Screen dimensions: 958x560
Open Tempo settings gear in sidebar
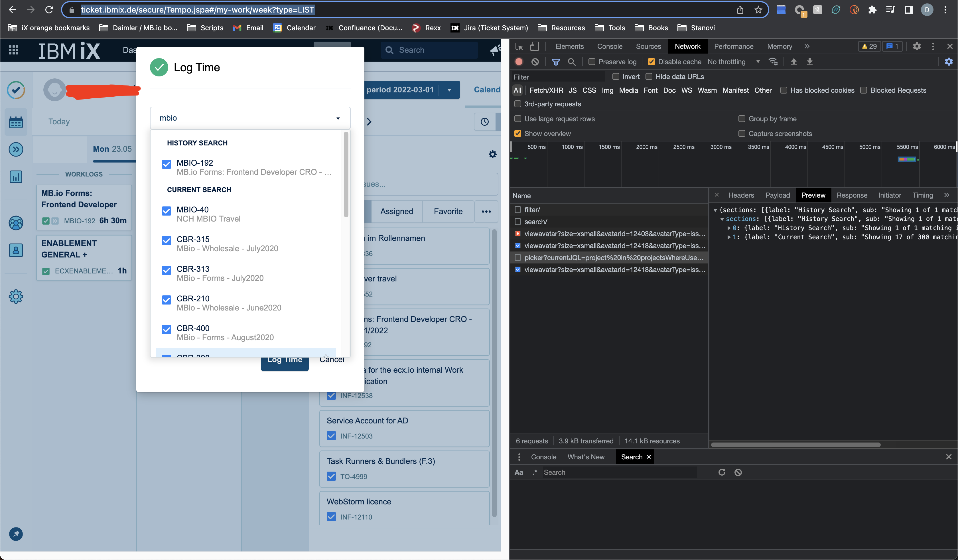[16, 296]
